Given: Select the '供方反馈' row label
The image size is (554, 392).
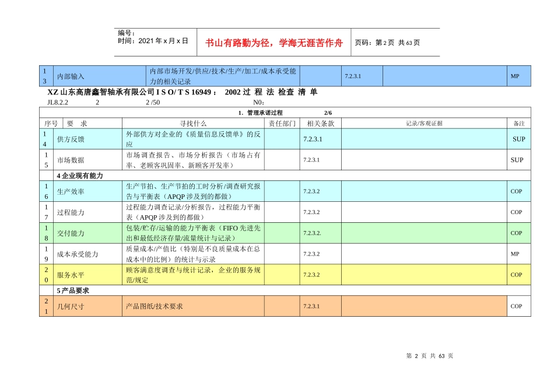Looking at the screenshot, I should [71, 139].
